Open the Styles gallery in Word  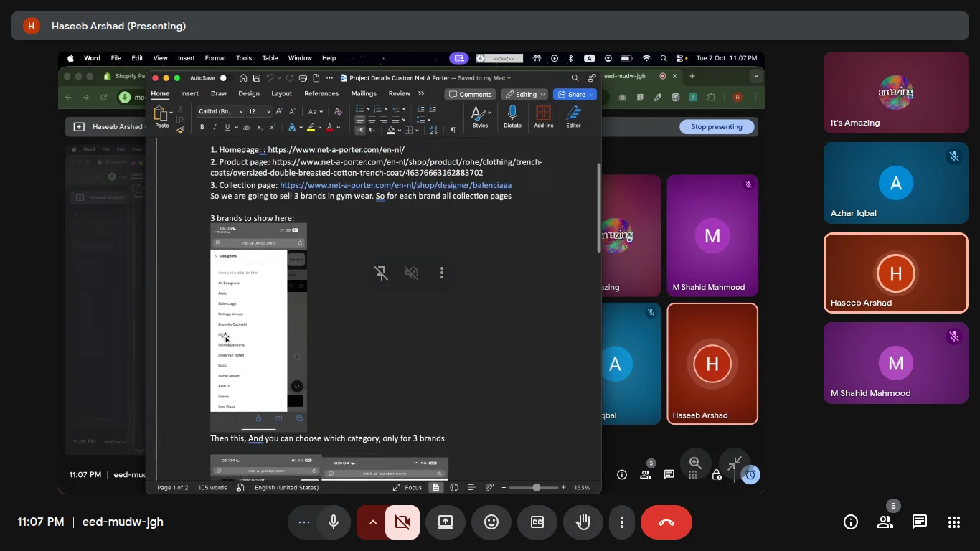click(x=480, y=117)
